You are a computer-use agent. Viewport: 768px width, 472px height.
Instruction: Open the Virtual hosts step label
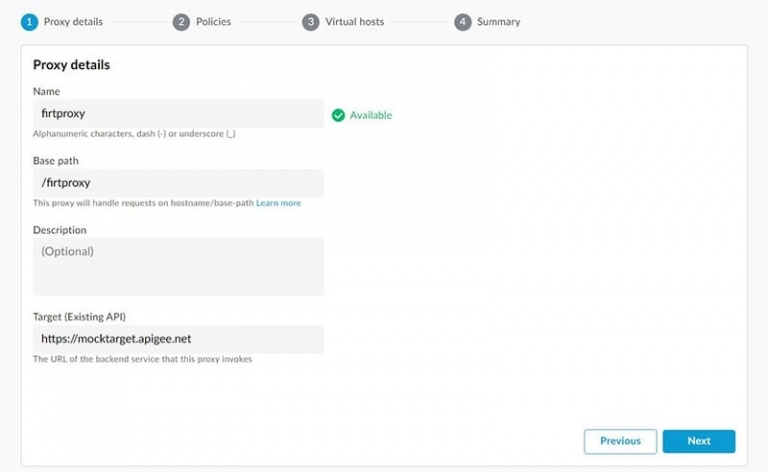355,22
